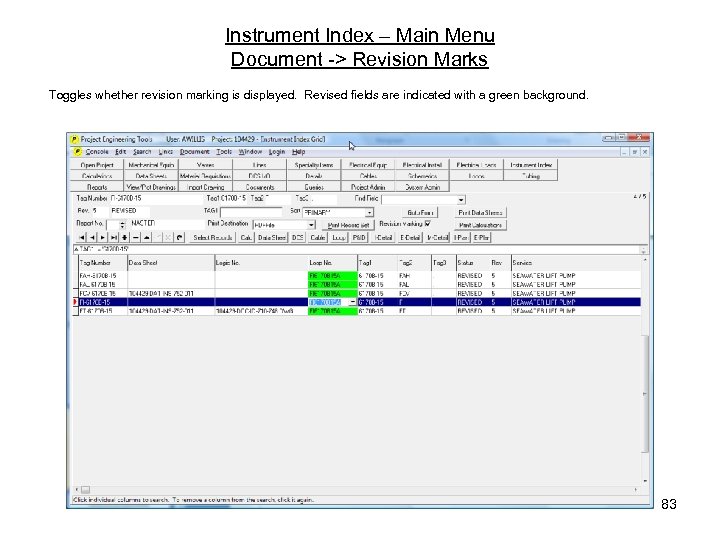Screen dimensions: 720x540
Task: Select green Loop No. cell for FAH-6170B-15
Action: tap(332, 276)
